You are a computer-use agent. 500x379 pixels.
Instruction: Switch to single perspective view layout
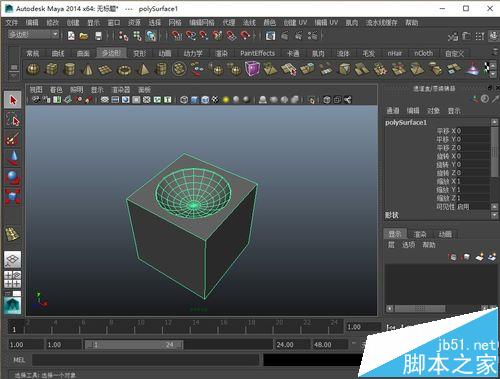[13, 259]
